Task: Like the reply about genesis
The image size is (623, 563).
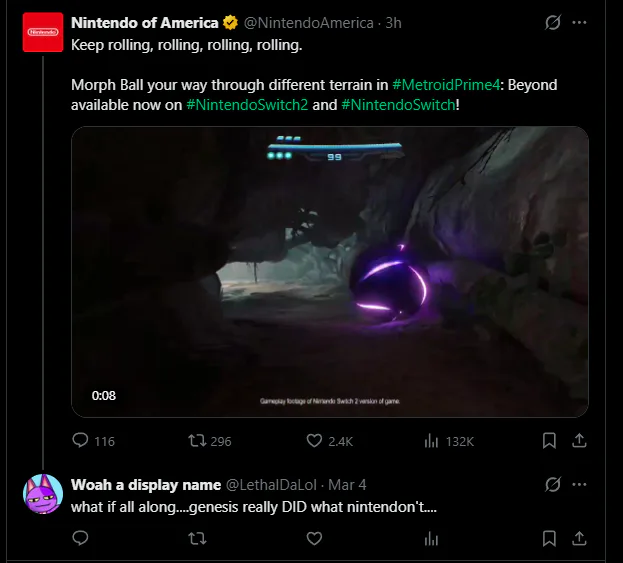Action: click(314, 538)
